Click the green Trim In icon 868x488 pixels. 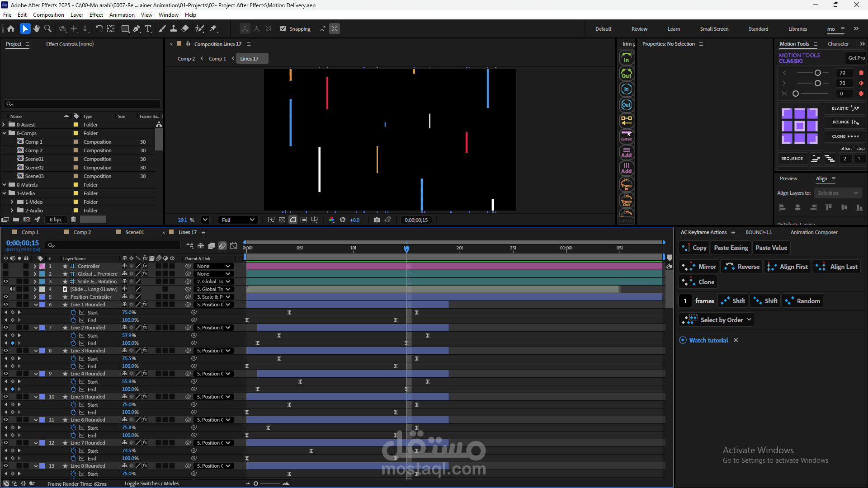pyautogui.click(x=626, y=57)
